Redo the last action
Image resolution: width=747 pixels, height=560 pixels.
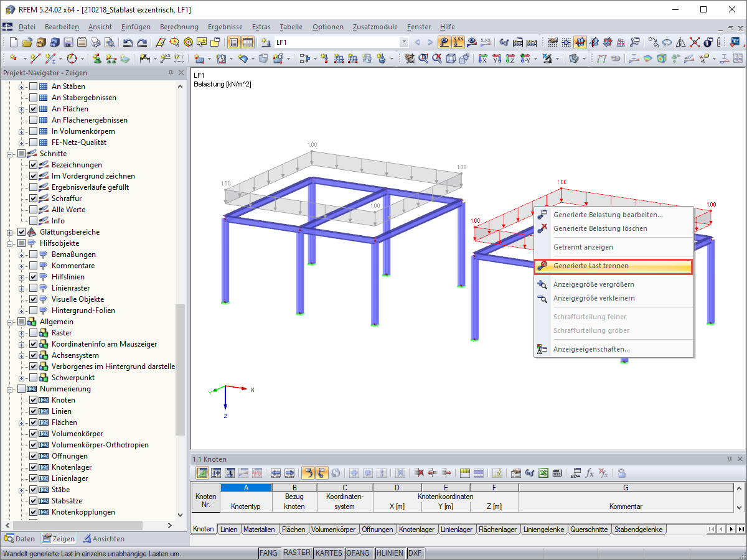[x=142, y=42]
